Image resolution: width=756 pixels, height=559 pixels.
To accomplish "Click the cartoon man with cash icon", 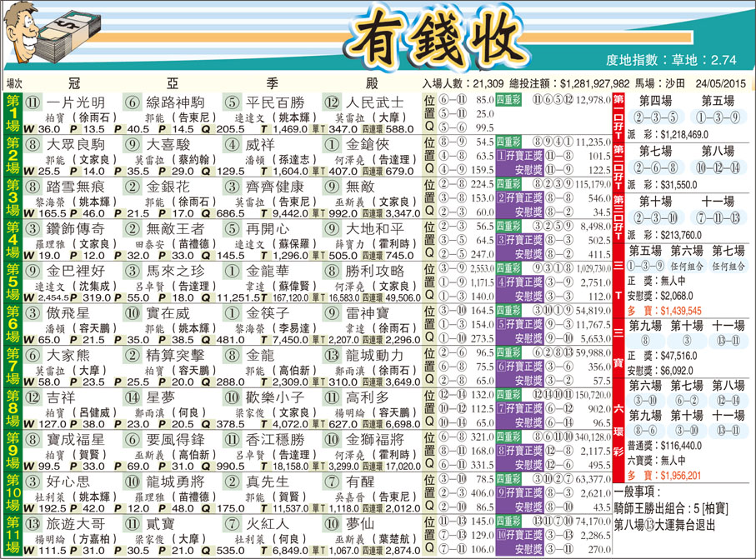I will [x=43, y=38].
